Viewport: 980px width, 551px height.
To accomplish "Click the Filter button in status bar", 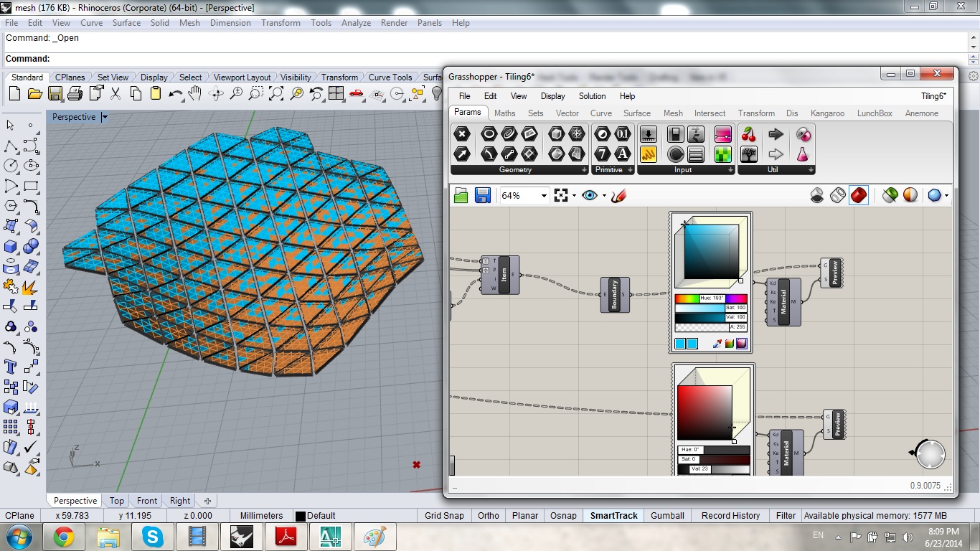I will 786,515.
